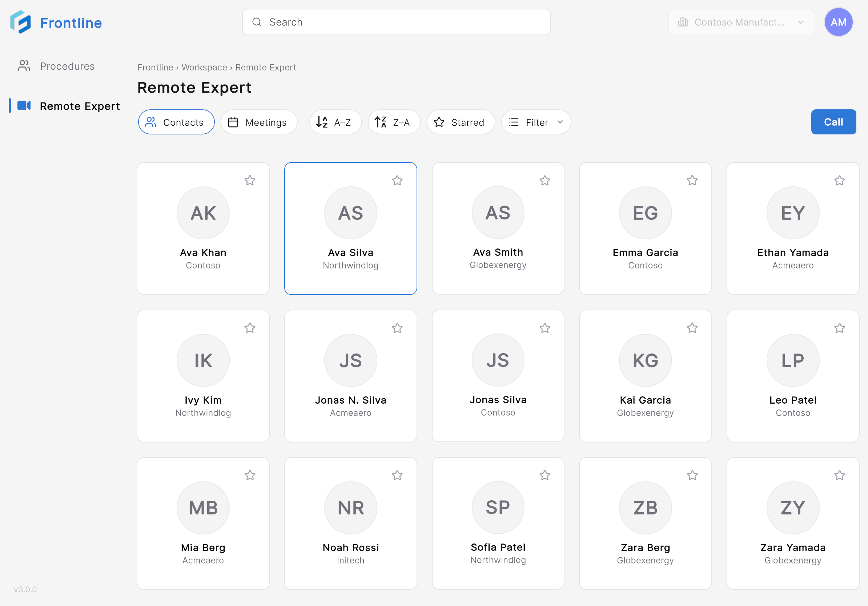Expand the Filter dropdown
Image resolution: width=868 pixels, height=606 pixels.
tap(536, 122)
